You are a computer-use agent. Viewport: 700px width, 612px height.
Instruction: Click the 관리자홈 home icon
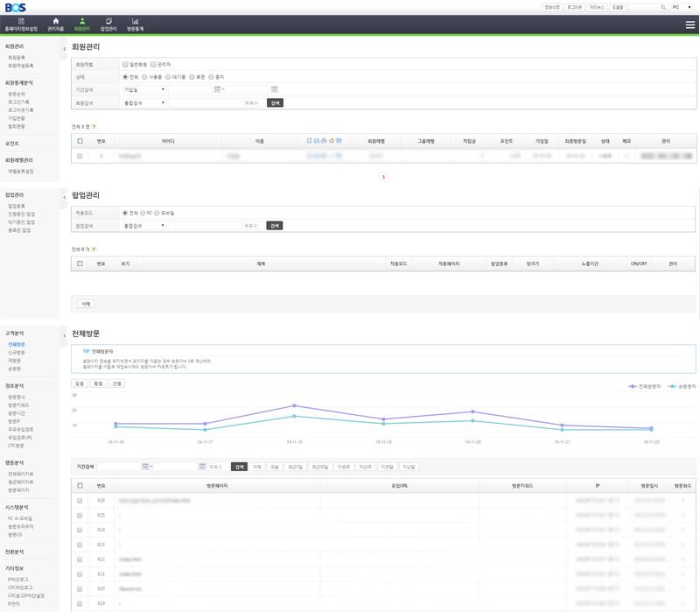(56, 24)
